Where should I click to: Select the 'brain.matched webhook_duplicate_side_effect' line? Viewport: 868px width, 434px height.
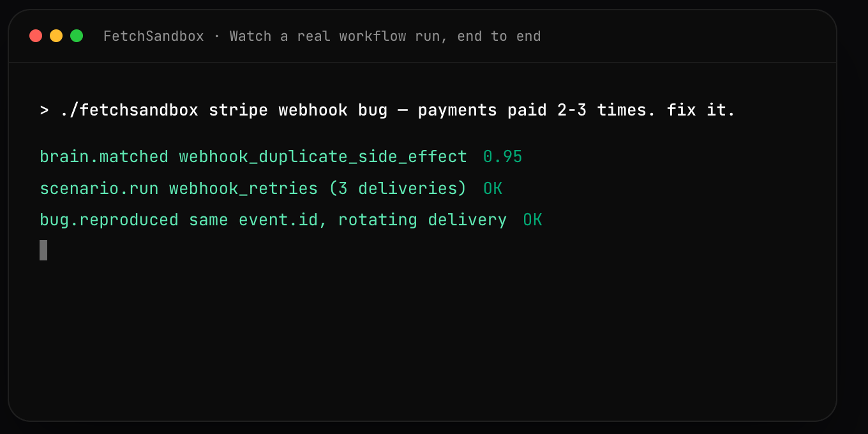pyautogui.click(x=253, y=157)
